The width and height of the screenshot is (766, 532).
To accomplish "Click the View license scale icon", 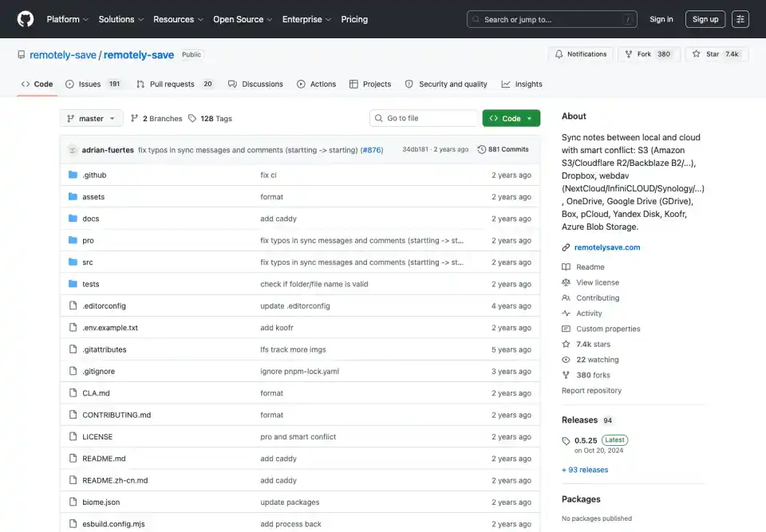I will pyautogui.click(x=566, y=282).
